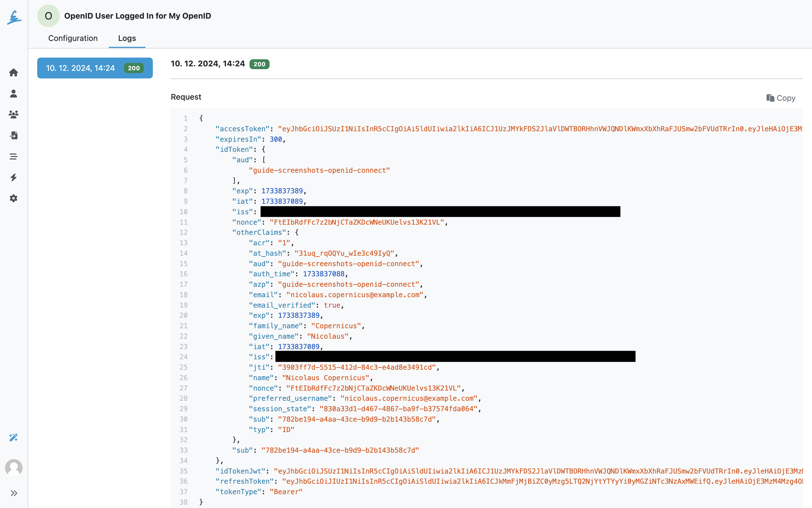Click the "idTokenJwt" key on line 35
This screenshot has width=812, height=508.
pyautogui.click(x=240, y=471)
